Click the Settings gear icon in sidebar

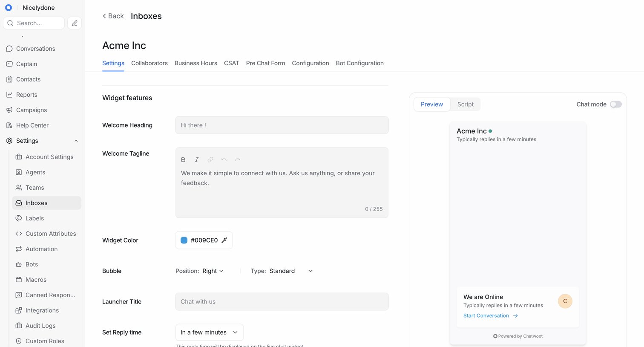[x=9, y=141]
